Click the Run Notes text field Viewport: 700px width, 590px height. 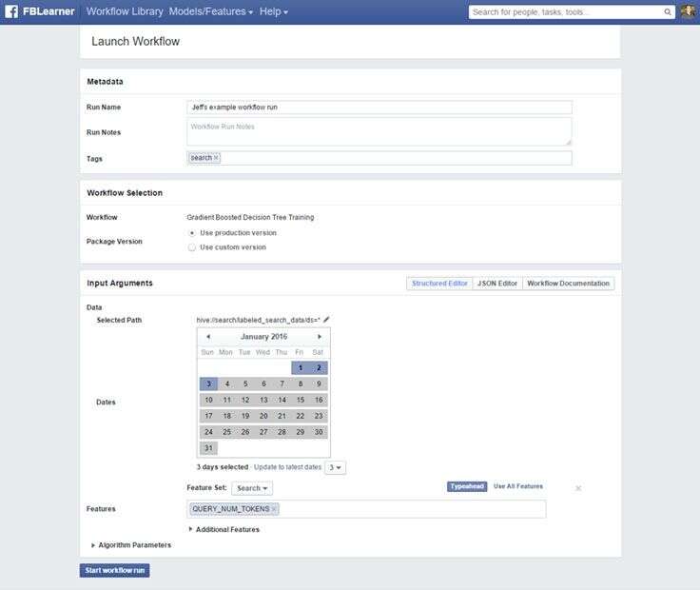click(x=379, y=131)
